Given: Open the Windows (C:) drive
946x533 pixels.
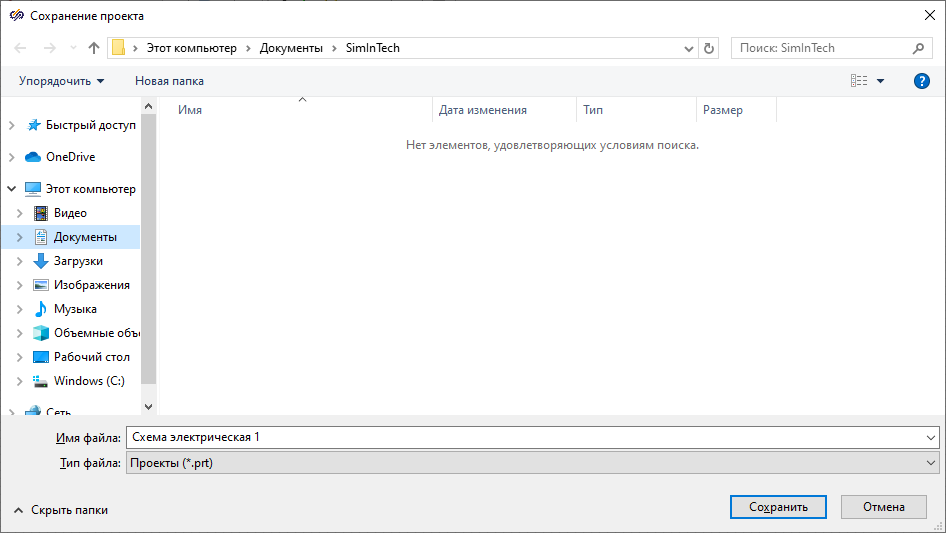Looking at the screenshot, I should [x=89, y=381].
